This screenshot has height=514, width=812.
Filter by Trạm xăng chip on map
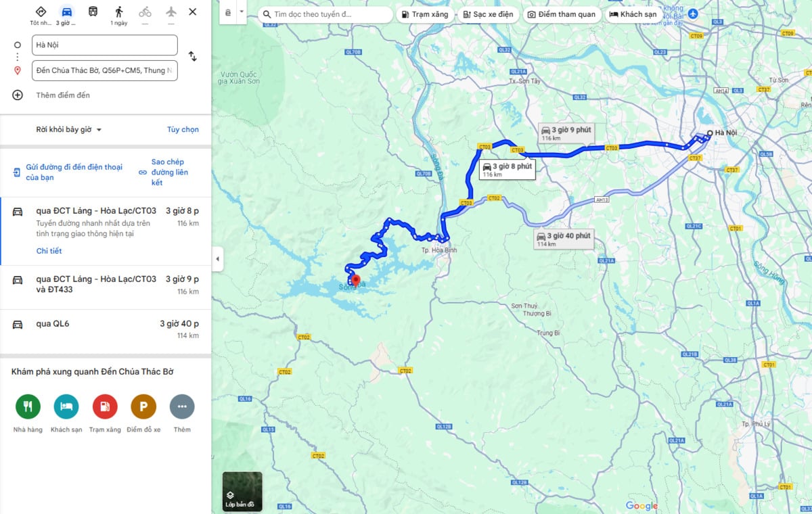coord(425,14)
